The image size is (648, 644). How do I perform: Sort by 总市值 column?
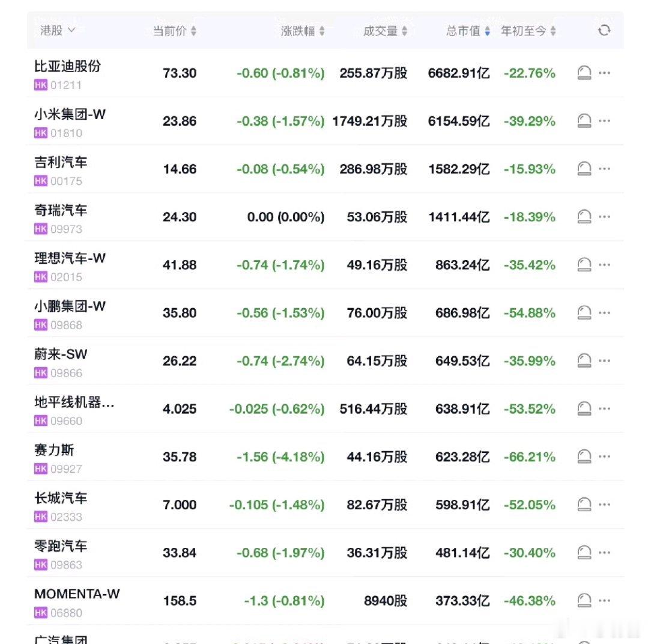pyautogui.click(x=468, y=31)
